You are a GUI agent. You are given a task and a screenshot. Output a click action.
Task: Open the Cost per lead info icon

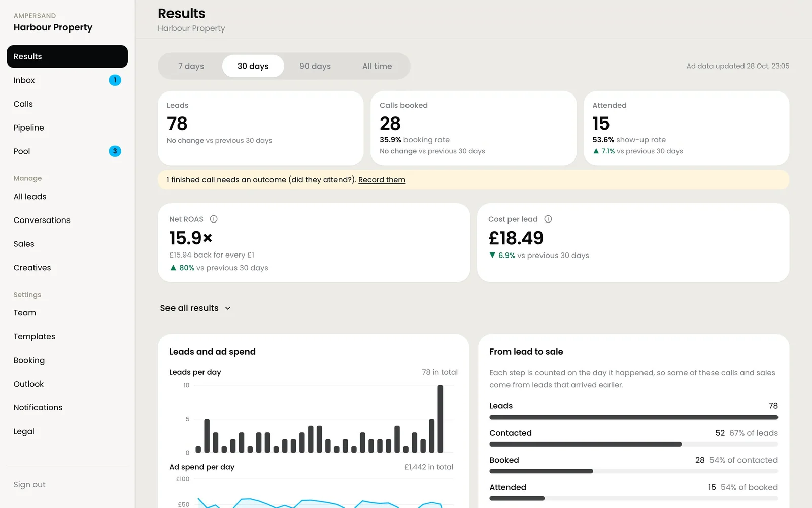[548, 219]
